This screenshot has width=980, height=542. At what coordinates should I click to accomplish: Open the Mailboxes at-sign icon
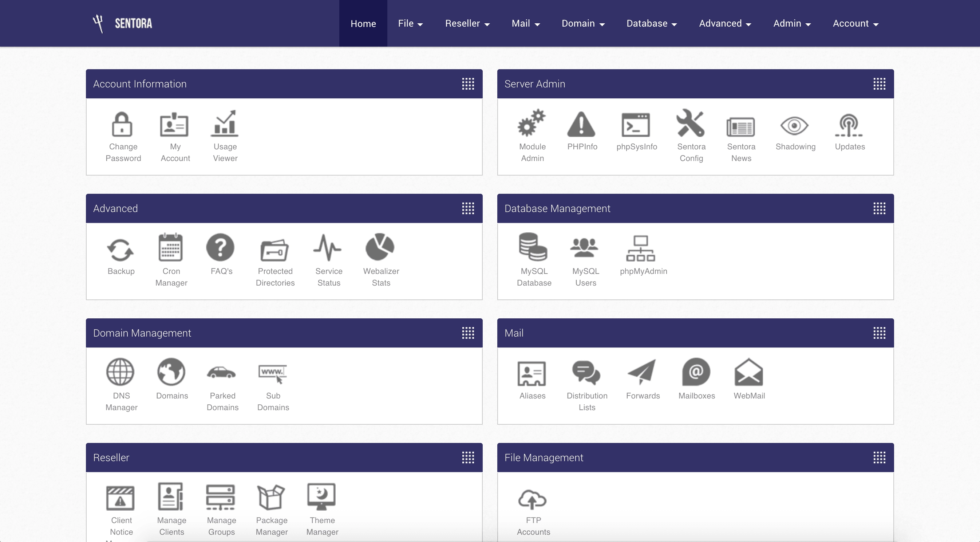(696, 372)
